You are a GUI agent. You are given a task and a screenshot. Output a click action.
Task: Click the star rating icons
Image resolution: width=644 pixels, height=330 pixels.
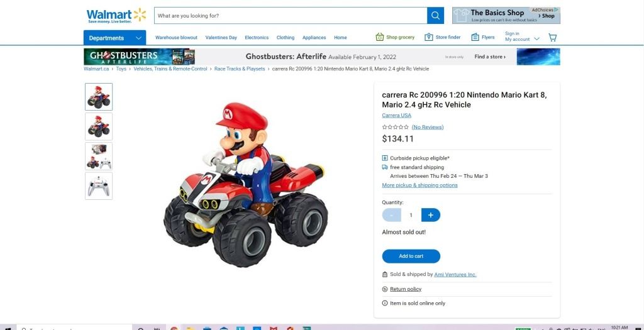395,127
